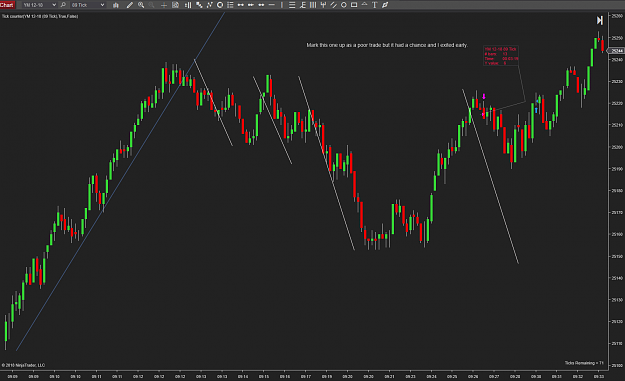Viewport: 625px width, 381px height.
Task: Click the Tick counter indicator label
Action: 40,16
